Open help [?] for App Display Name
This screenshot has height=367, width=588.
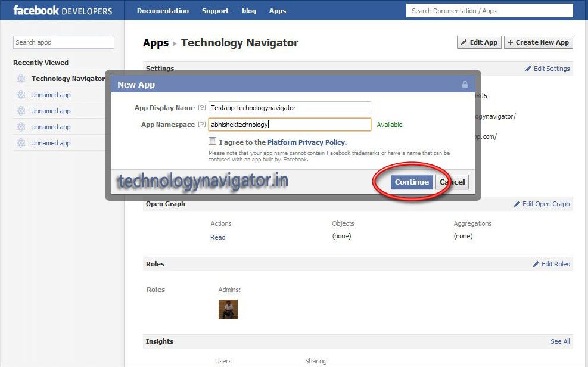pos(202,108)
